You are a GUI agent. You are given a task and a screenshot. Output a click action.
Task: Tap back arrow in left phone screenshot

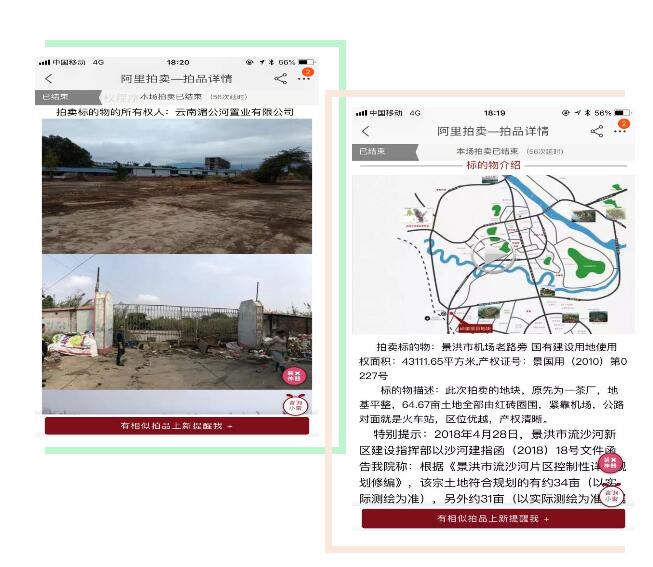click(49, 79)
